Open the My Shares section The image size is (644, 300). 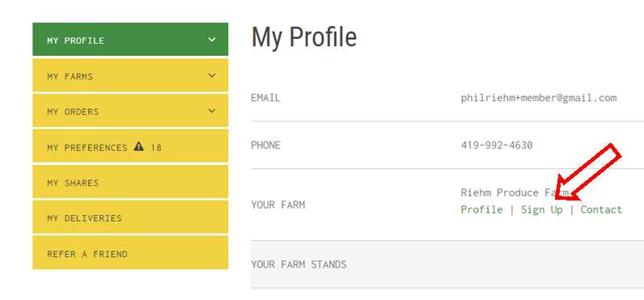(x=130, y=182)
